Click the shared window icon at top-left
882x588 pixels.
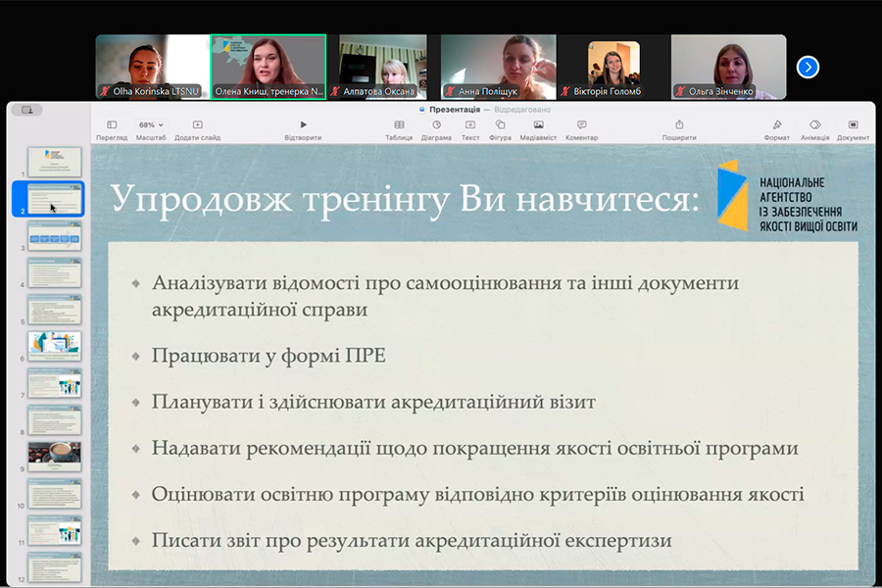click(x=27, y=110)
